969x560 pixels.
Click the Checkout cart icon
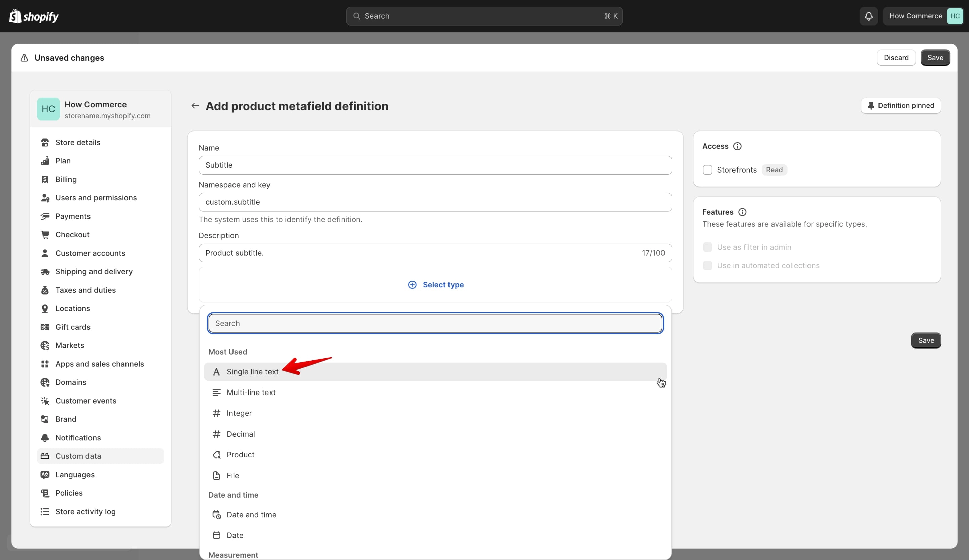(x=45, y=234)
